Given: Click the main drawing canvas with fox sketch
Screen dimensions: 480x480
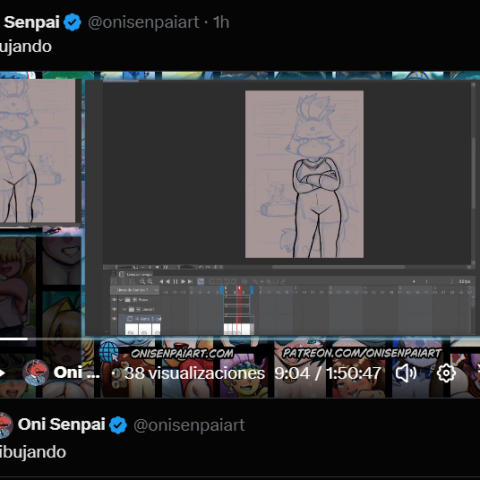Looking at the screenshot, I should click(x=304, y=174).
